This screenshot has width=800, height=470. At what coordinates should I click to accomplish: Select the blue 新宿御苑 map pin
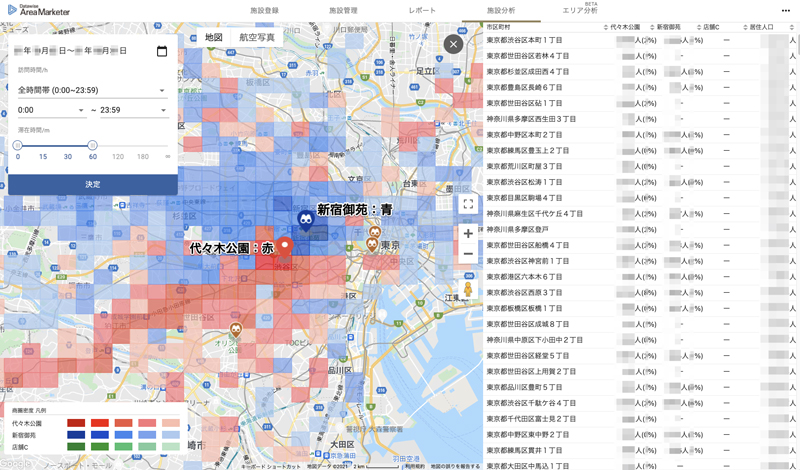pos(306,220)
